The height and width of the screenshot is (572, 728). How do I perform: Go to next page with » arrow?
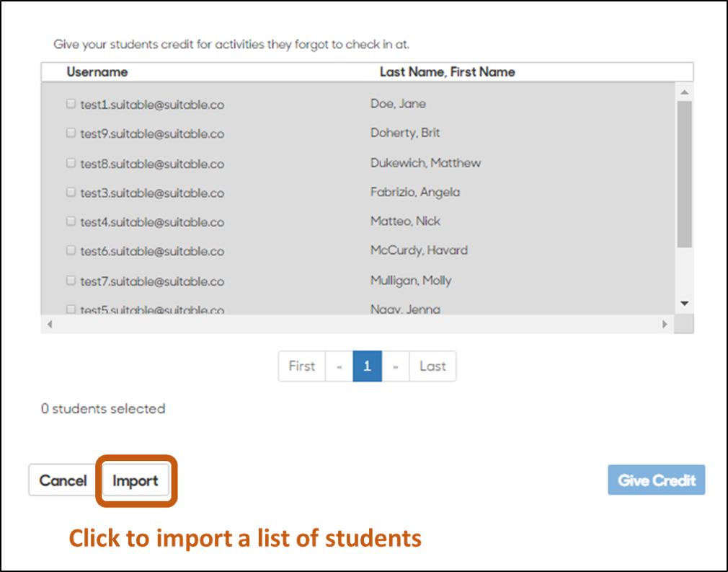pos(396,366)
